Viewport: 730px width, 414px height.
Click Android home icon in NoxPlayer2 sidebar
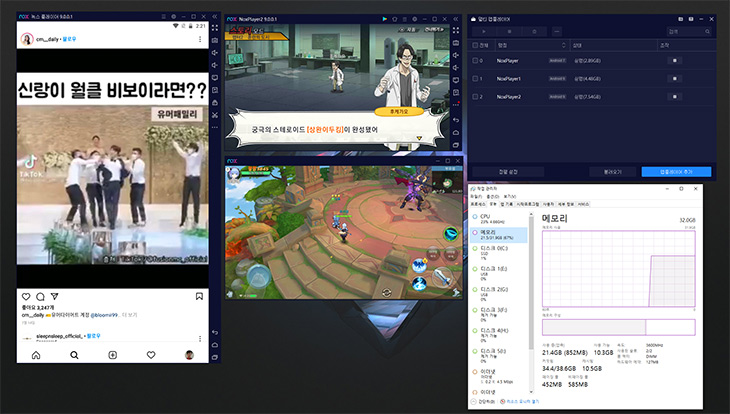point(456,133)
